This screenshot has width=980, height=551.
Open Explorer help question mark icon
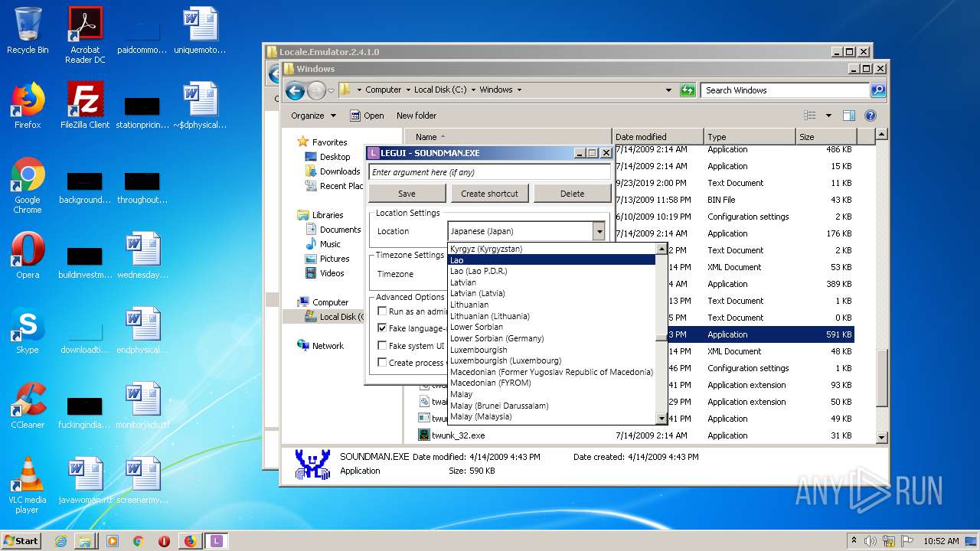point(871,116)
